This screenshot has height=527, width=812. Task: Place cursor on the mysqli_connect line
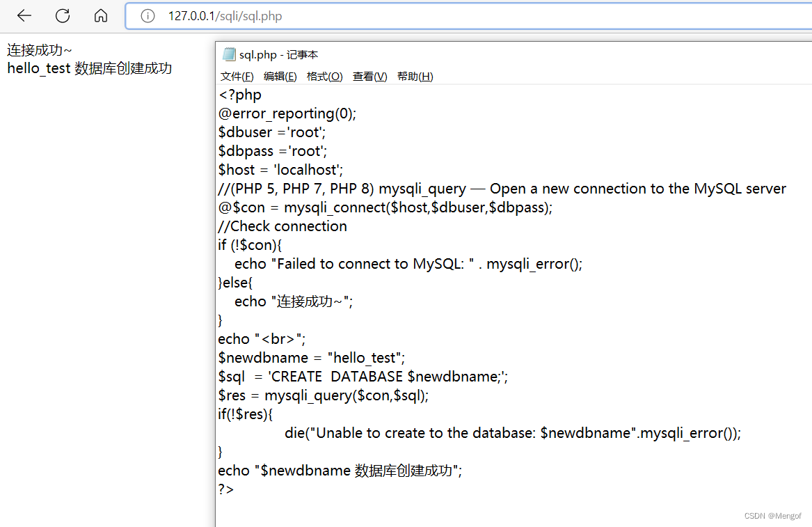pos(385,207)
